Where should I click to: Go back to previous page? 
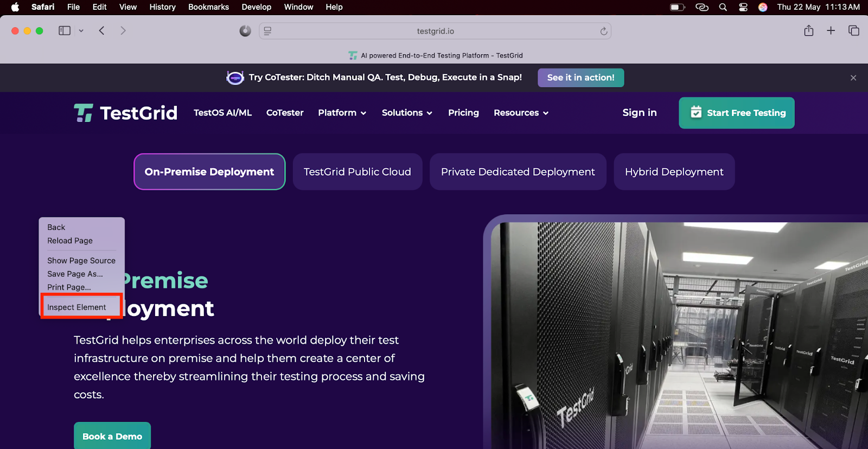coord(101,31)
